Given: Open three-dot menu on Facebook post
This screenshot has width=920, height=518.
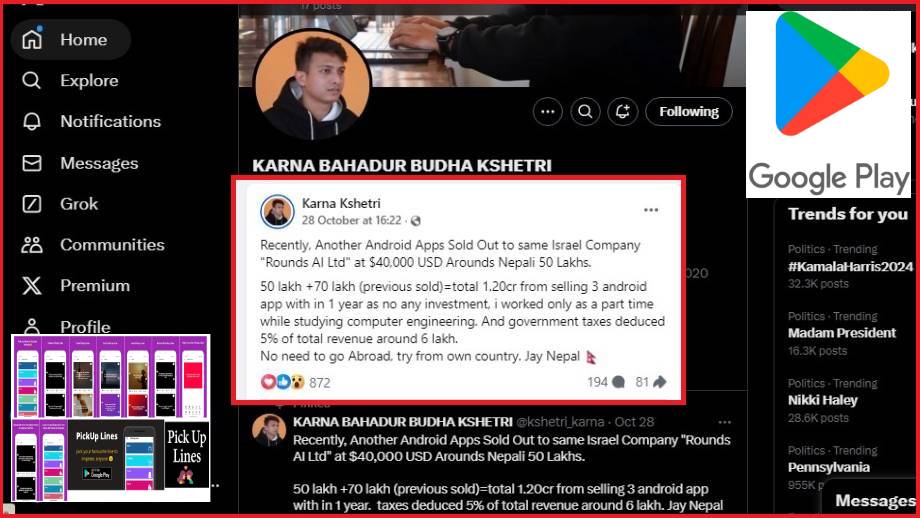Looking at the screenshot, I should tap(651, 210).
